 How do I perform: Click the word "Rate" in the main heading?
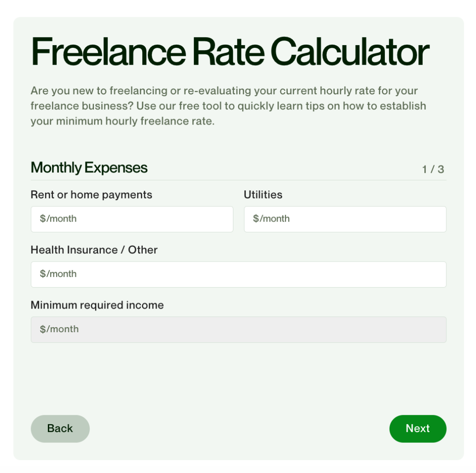pos(227,52)
